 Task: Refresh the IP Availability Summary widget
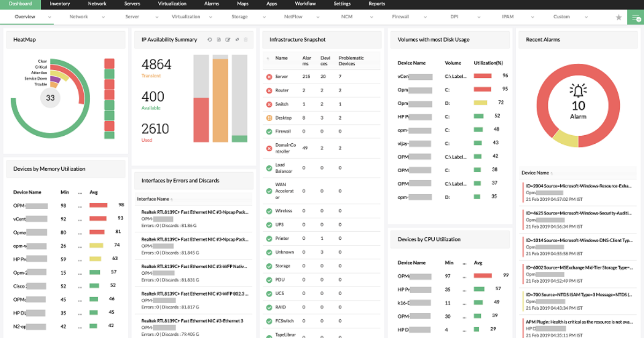pos(210,40)
